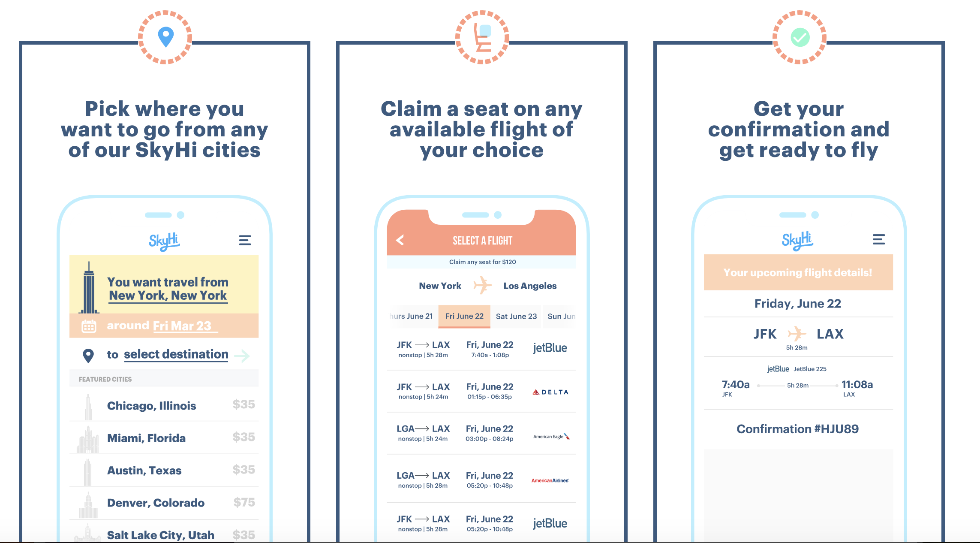
Task: Click the green checkmark confirmation icon
Action: pos(800,37)
